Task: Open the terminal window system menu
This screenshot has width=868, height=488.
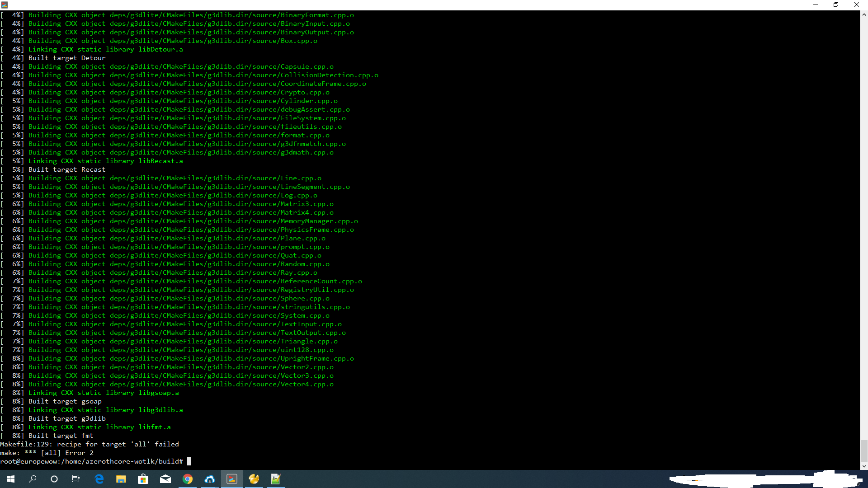Action: tap(5, 5)
